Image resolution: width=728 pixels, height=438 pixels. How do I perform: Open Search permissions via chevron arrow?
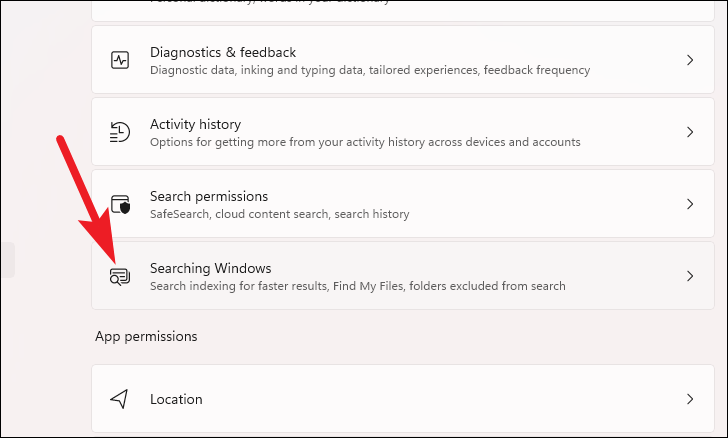coord(690,204)
